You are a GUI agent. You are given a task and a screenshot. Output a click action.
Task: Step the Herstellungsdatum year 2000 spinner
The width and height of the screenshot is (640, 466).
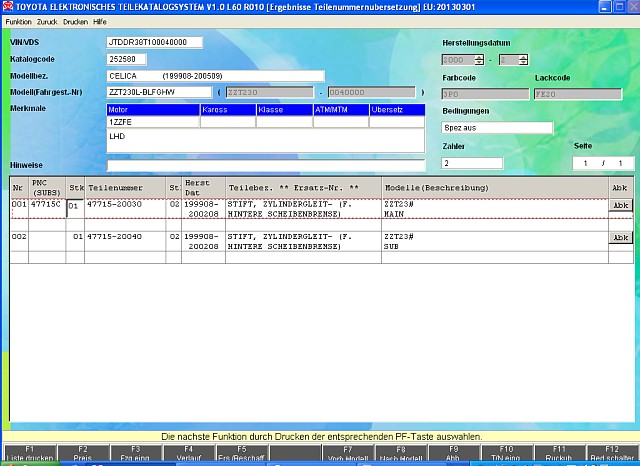click(x=479, y=60)
